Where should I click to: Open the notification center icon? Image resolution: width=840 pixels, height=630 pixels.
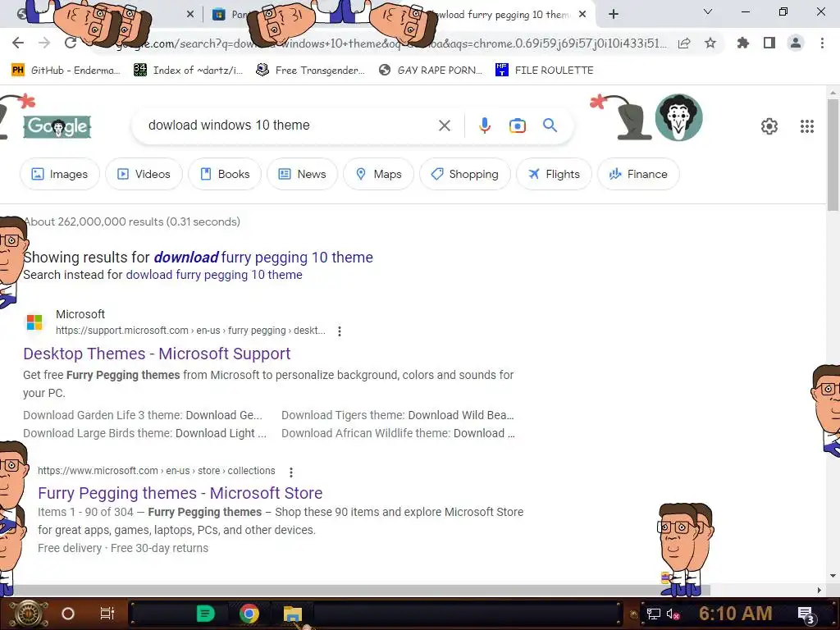tap(806, 614)
